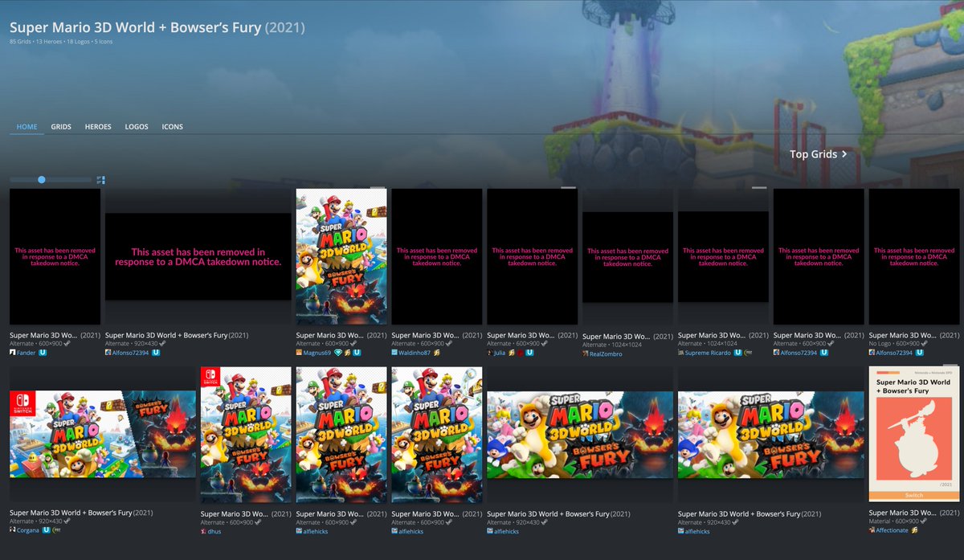Click Corgana's avatar icon

pos(13,530)
